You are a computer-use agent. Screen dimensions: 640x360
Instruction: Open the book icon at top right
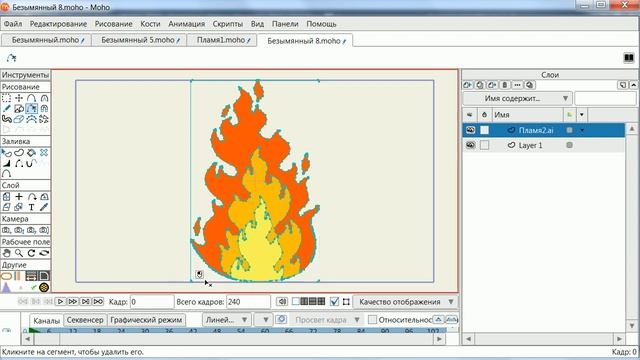(x=629, y=58)
